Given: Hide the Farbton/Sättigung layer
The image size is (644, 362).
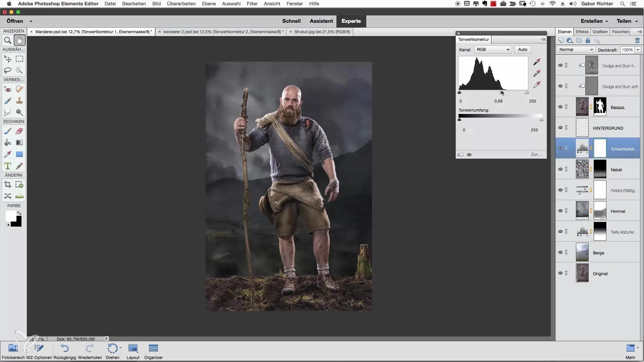Looking at the screenshot, I should tap(560, 190).
